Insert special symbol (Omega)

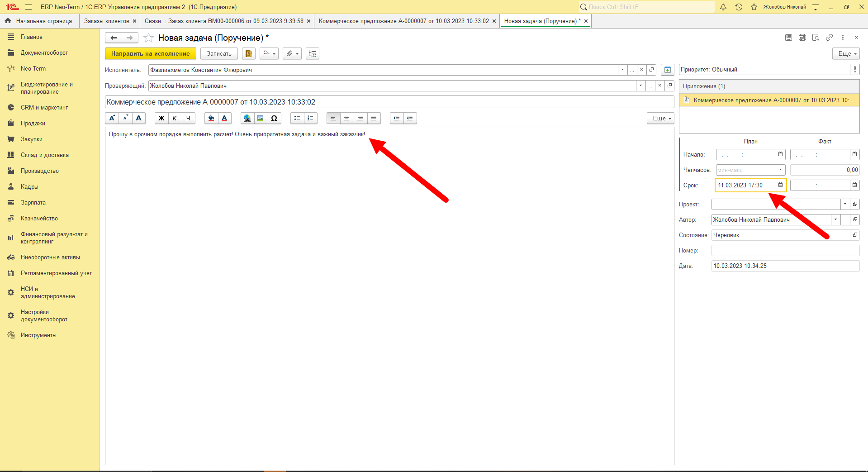274,118
